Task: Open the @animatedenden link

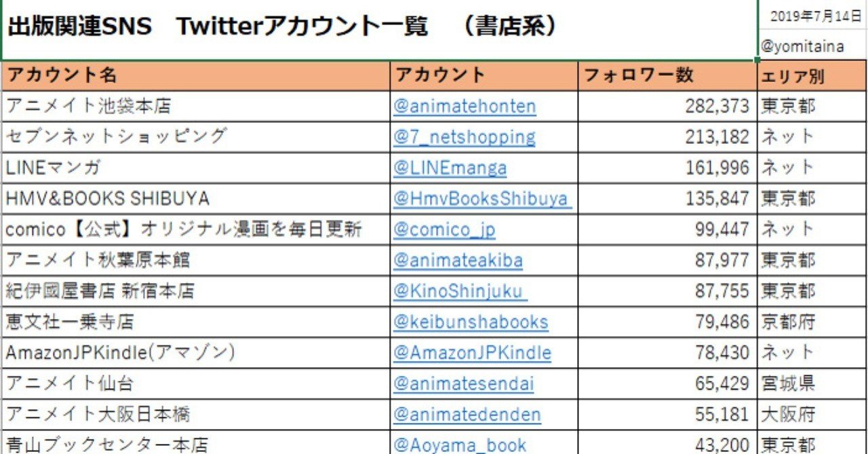Action: click(x=467, y=414)
